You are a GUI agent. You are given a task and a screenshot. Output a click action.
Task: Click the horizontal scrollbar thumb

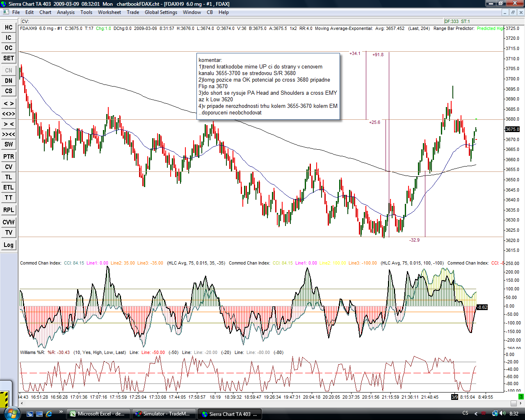[x=514, y=403]
